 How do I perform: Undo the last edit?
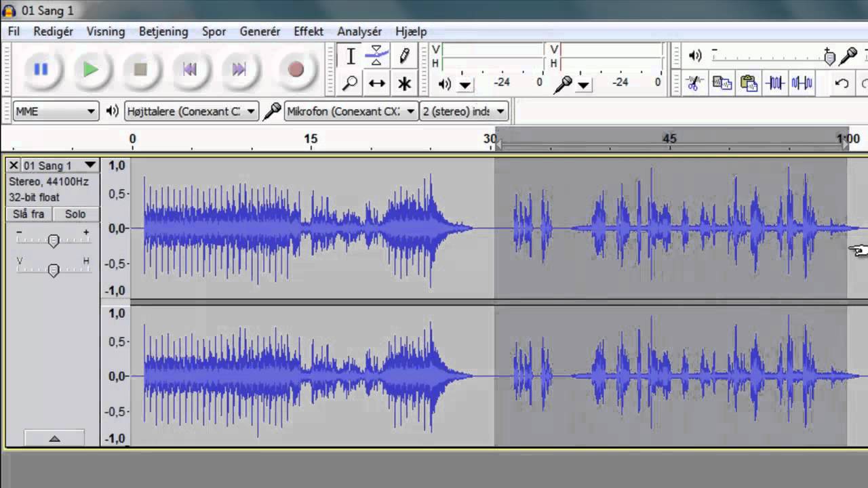(842, 83)
